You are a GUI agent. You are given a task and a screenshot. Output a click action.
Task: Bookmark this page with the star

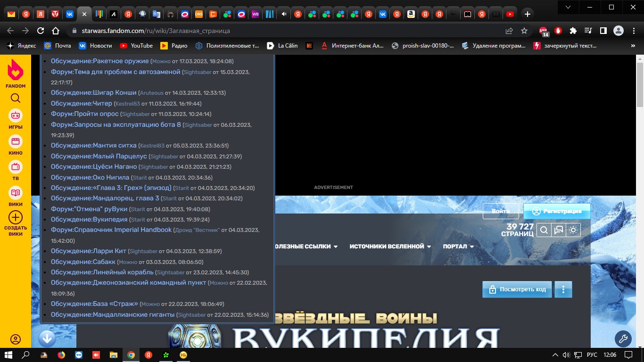point(524,31)
